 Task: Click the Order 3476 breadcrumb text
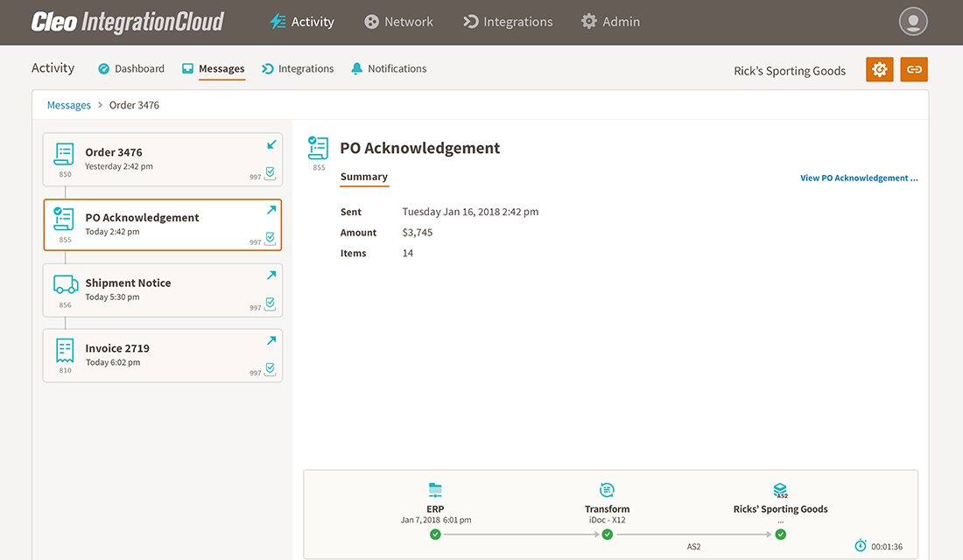(134, 105)
